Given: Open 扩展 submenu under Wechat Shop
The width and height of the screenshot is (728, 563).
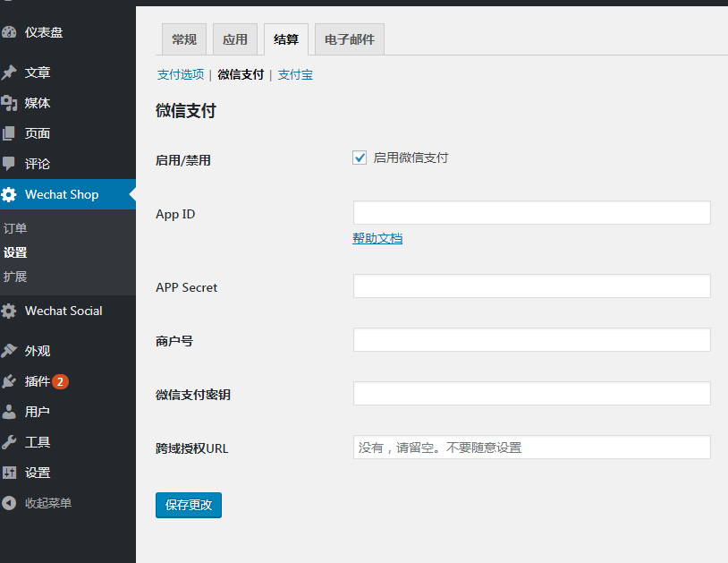Looking at the screenshot, I should point(15,277).
